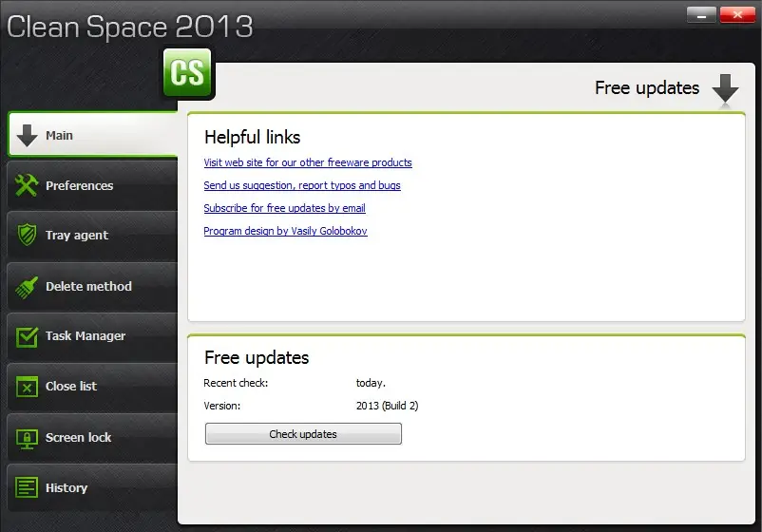The height and width of the screenshot is (532, 762).
Task: Open the Tray agent section
Action: click(92, 236)
